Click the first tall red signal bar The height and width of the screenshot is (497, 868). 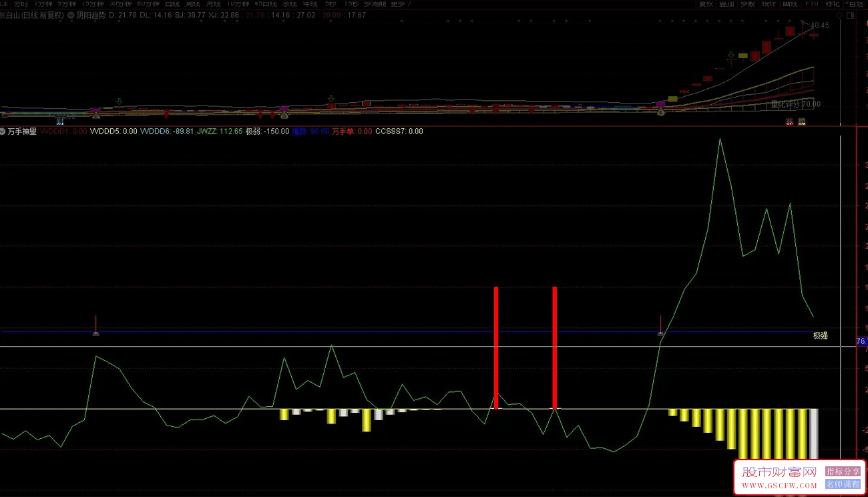click(495, 347)
